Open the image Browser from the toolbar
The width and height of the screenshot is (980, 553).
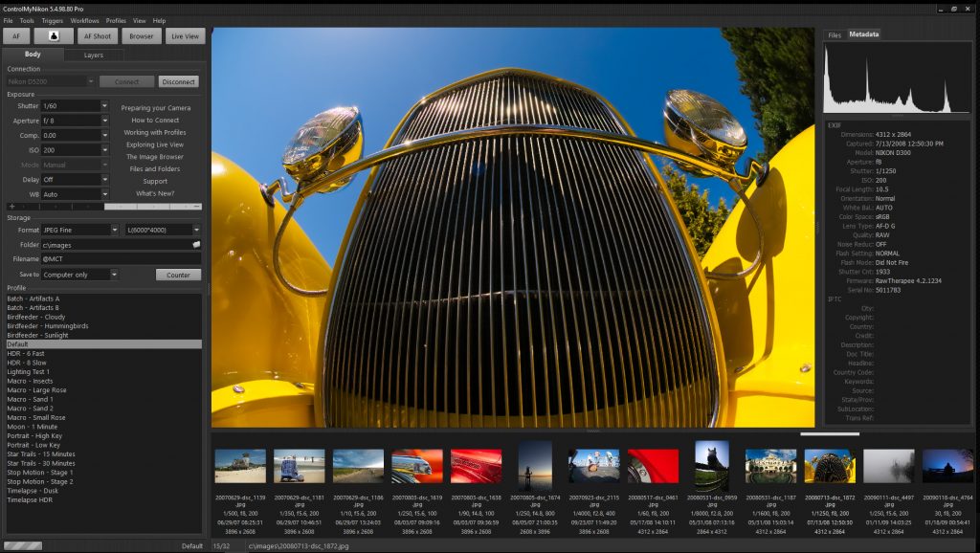click(x=141, y=35)
